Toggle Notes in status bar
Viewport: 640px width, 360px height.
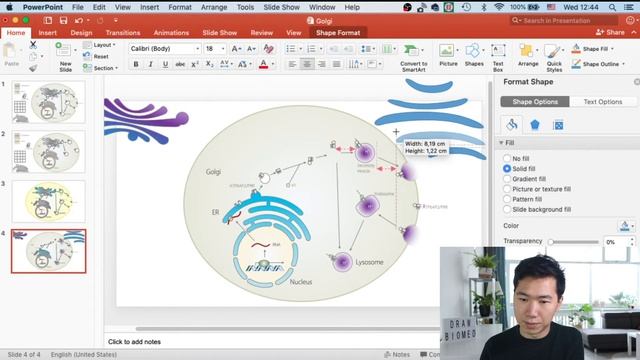(397, 354)
